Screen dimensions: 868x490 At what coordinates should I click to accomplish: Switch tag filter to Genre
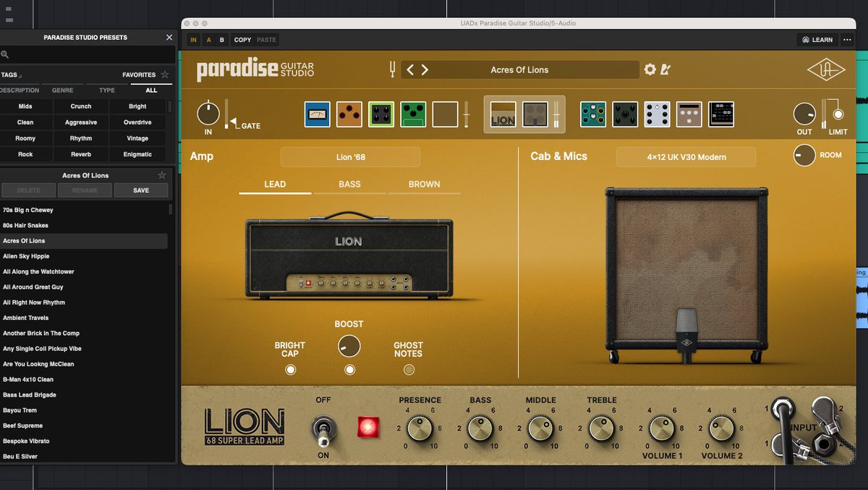(63, 90)
